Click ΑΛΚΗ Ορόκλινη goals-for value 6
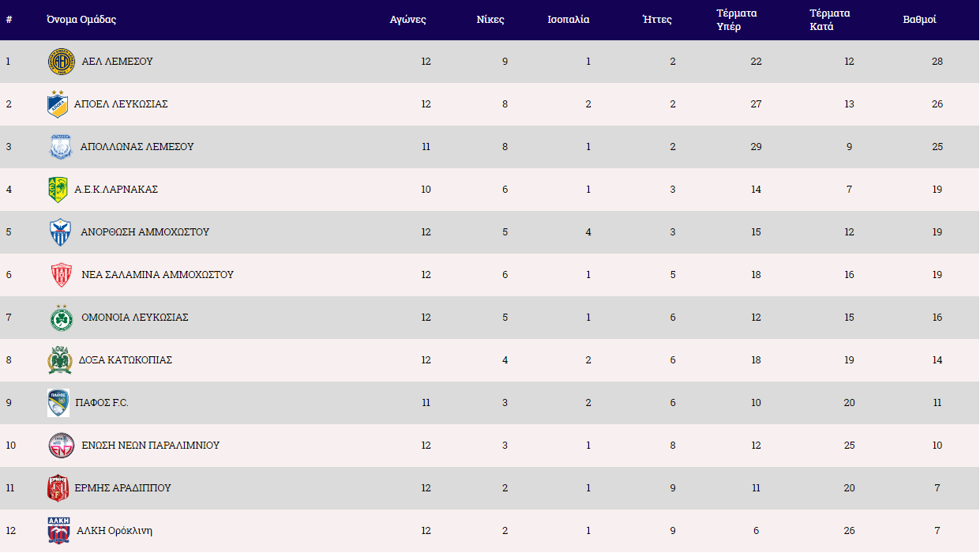Viewport: 980px width, 553px height. tap(757, 531)
